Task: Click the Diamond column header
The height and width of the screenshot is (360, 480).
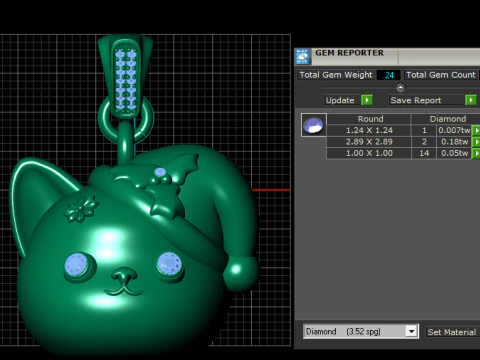Action: (x=447, y=119)
